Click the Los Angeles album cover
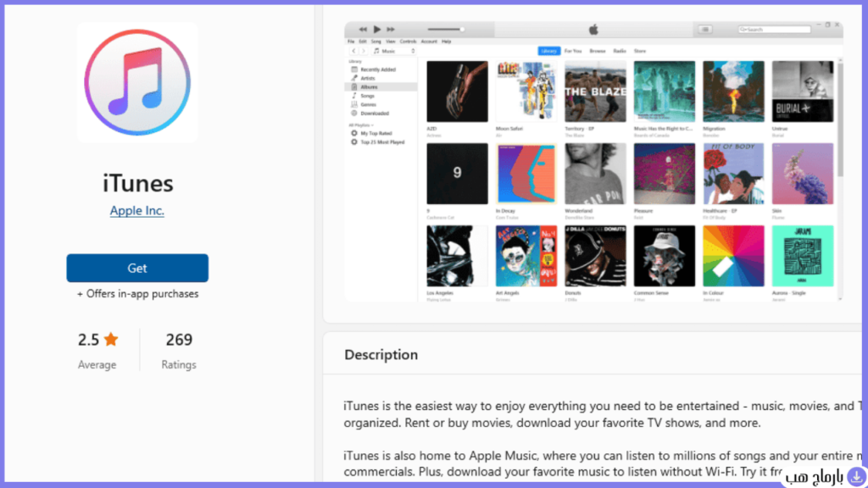The height and width of the screenshot is (488, 868). (x=457, y=256)
